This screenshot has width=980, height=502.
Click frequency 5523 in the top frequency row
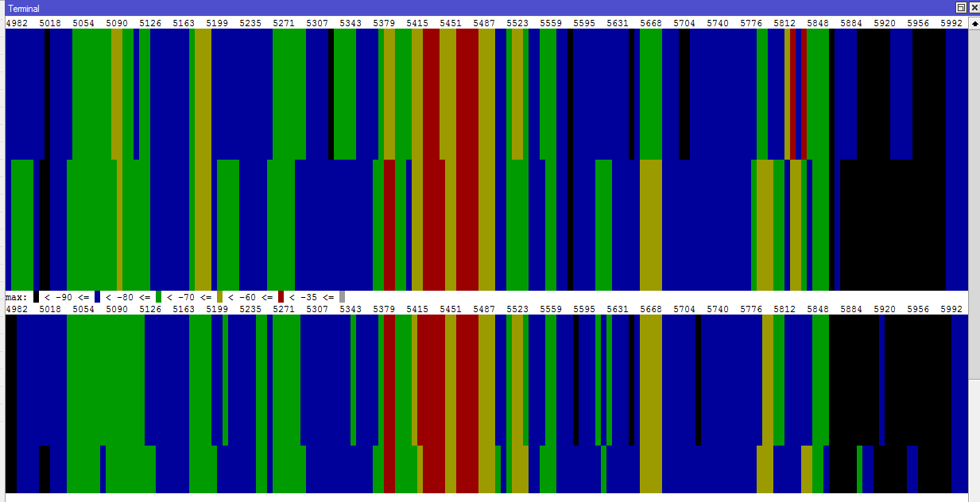tap(517, 23)
